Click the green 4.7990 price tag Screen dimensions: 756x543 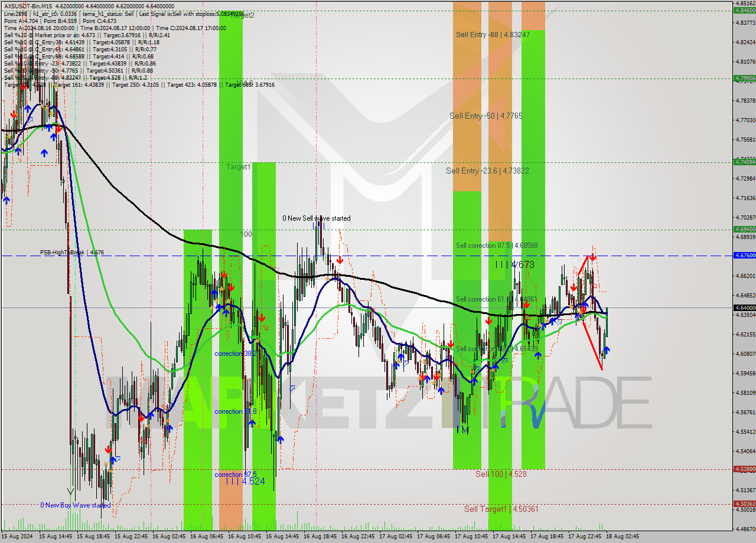click(744, 78)
